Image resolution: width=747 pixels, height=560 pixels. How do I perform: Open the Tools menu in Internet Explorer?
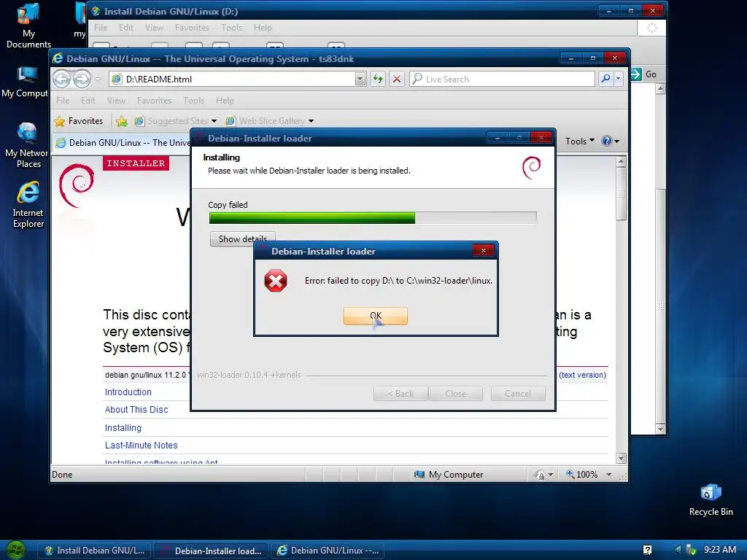[x=193, y=101]
